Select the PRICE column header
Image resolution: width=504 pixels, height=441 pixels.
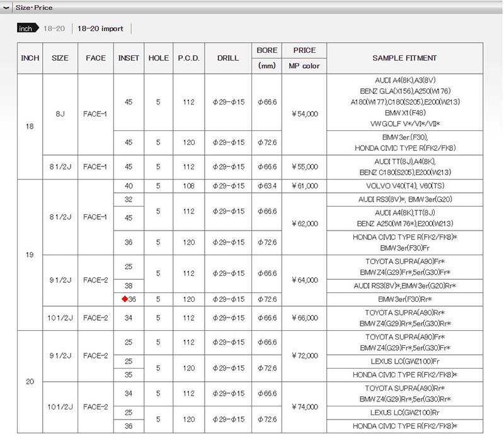[304, 50]
